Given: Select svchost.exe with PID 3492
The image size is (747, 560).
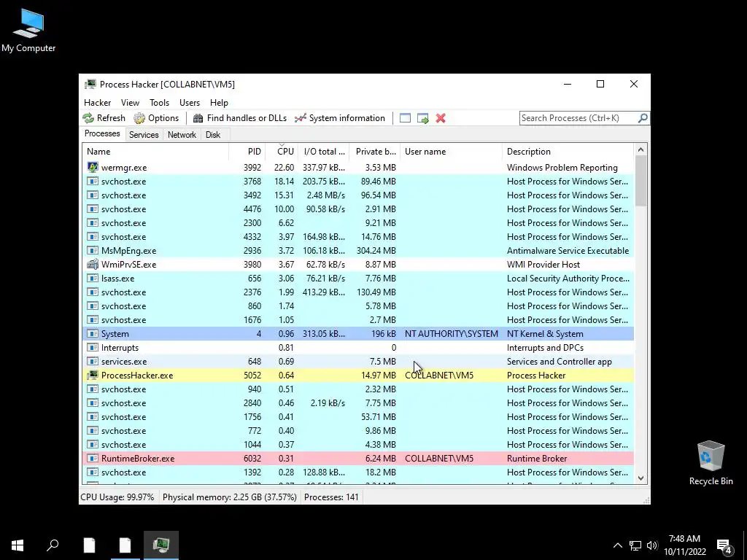Looking at the screenshot, I should [357, 195].
